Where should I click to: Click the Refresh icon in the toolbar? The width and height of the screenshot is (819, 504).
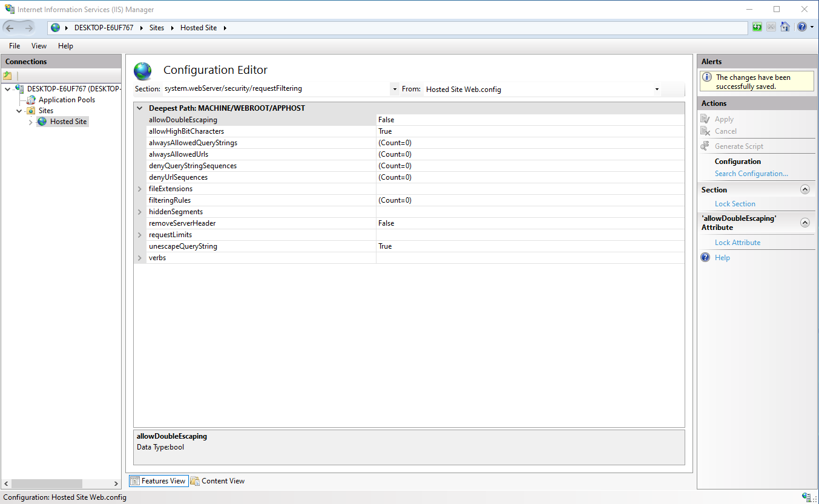coord(757,27)
